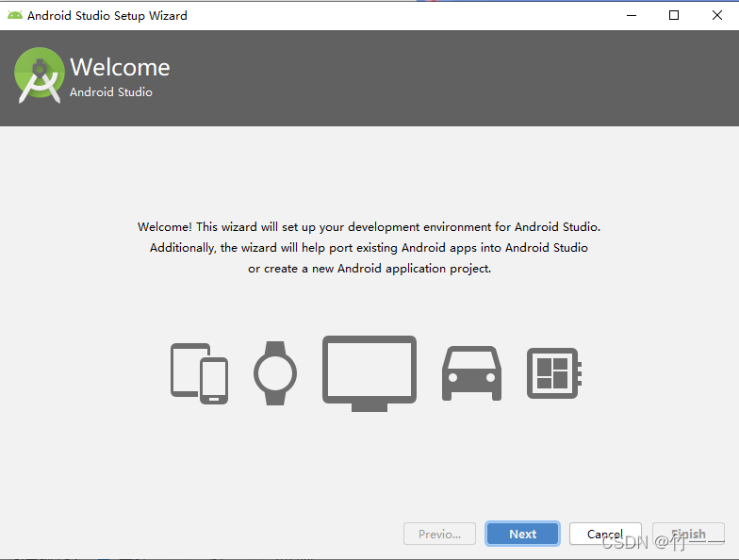739x560 pixels.
Task: Click the 'Android Studio Setup Wizard' window title
Action: [x=107, y=15]
